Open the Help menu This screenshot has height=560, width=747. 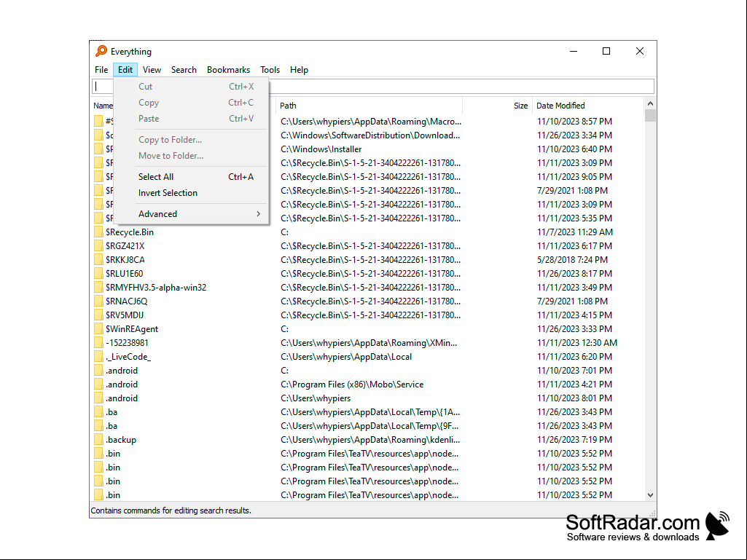coord(300,69)
